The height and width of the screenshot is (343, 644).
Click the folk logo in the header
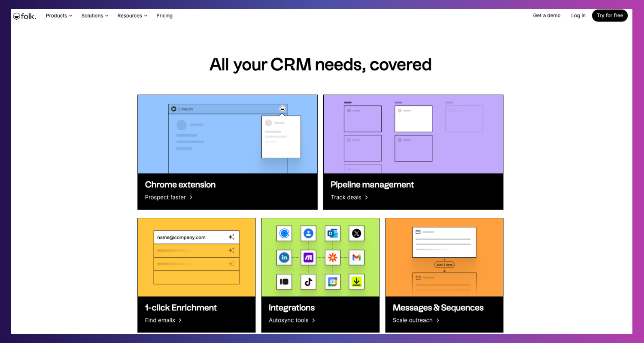click(24, 16)
